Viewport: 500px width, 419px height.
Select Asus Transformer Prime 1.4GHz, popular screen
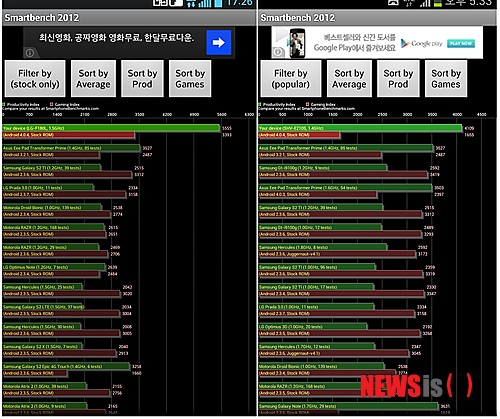pos(346,148)
